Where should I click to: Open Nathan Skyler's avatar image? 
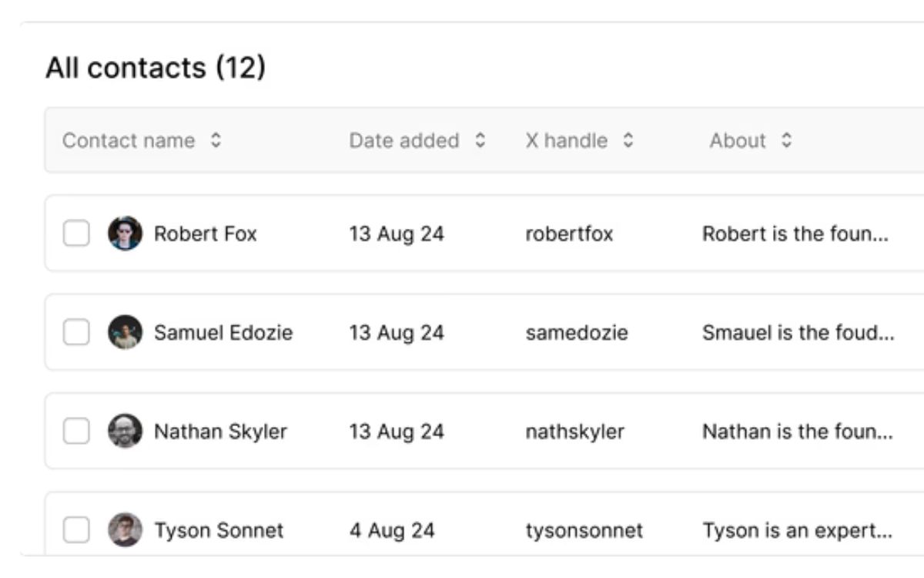click(125, 431)
